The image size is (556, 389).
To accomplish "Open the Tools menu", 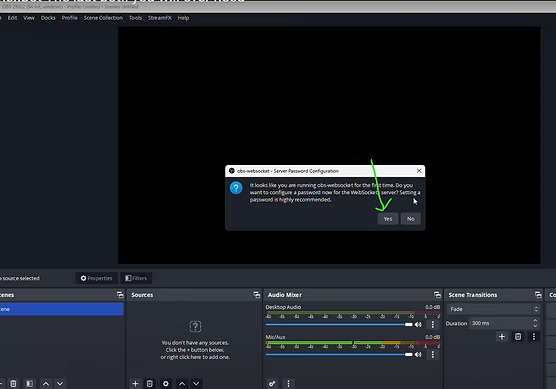I will 135,18.
